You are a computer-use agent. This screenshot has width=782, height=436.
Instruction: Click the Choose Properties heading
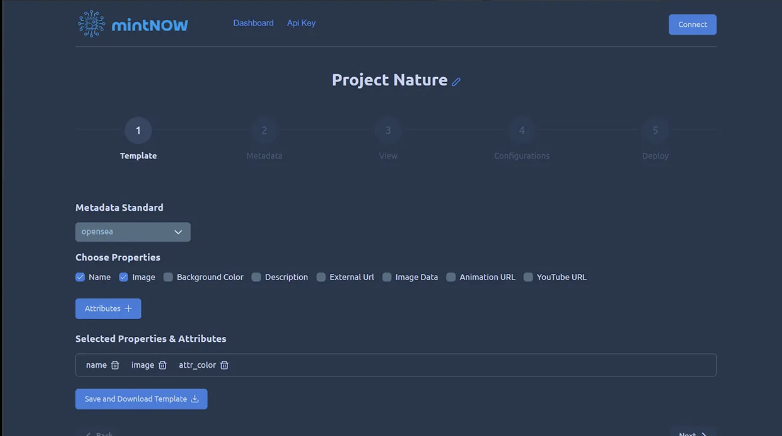tap(118, 257)
